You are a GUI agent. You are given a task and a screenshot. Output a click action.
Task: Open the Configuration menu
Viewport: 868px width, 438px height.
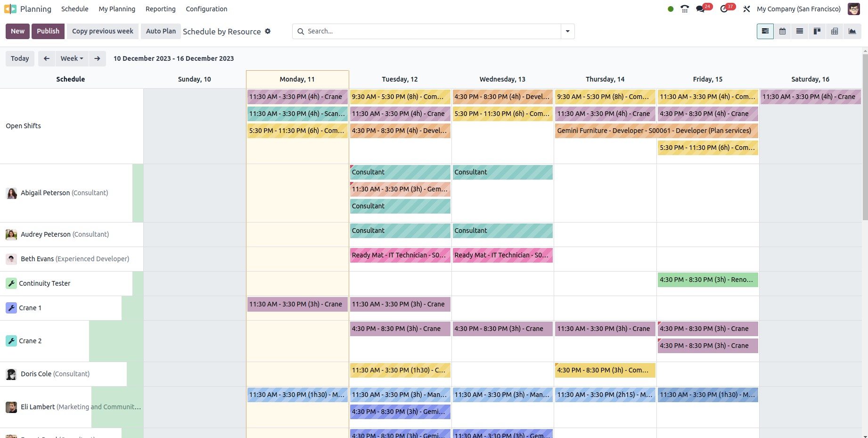click(x=206, y=9)
